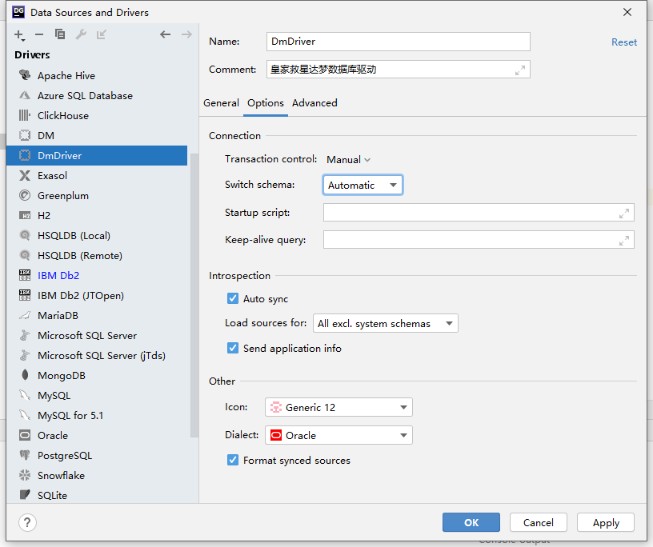This screenshot has width=653, height=547.
Task: Click the Microsoft SQL Server icon
Action: pos(25,335)
